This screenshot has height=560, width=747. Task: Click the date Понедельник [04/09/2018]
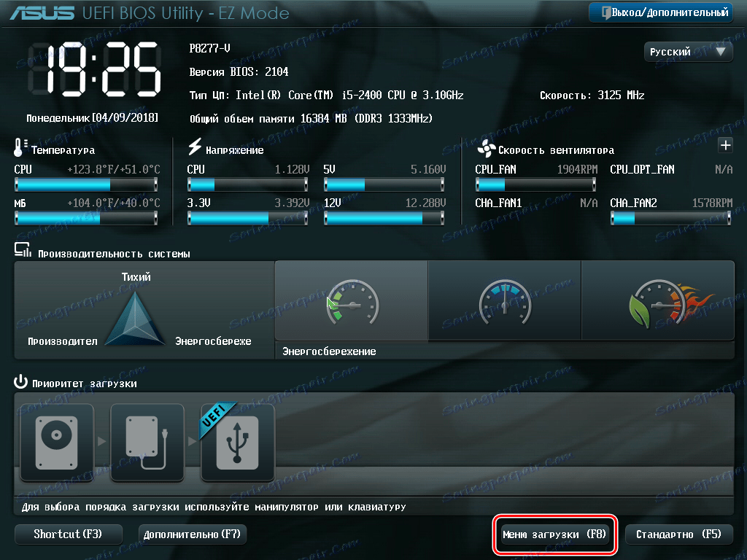(x=92, y=117)
